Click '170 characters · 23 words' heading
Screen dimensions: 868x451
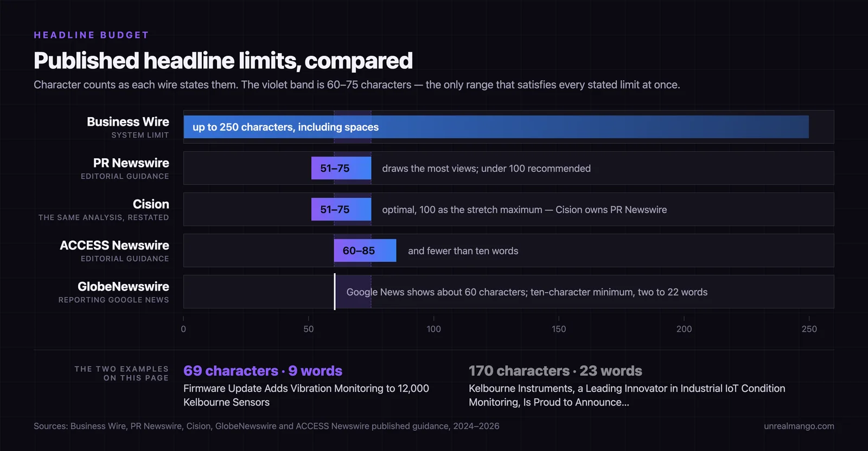click(x=555, y=371)
